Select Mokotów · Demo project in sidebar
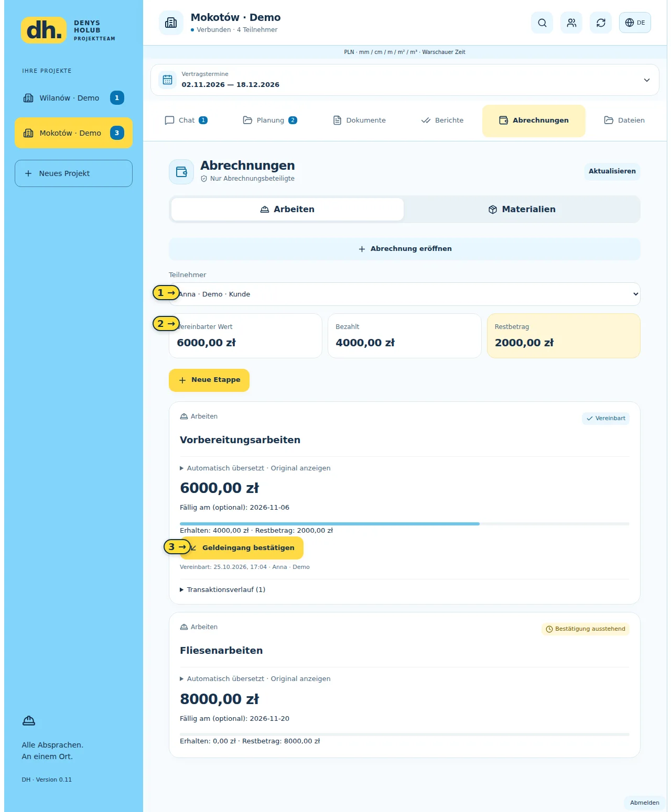This screenshot has width=671, height=812. tap(73, 133)
